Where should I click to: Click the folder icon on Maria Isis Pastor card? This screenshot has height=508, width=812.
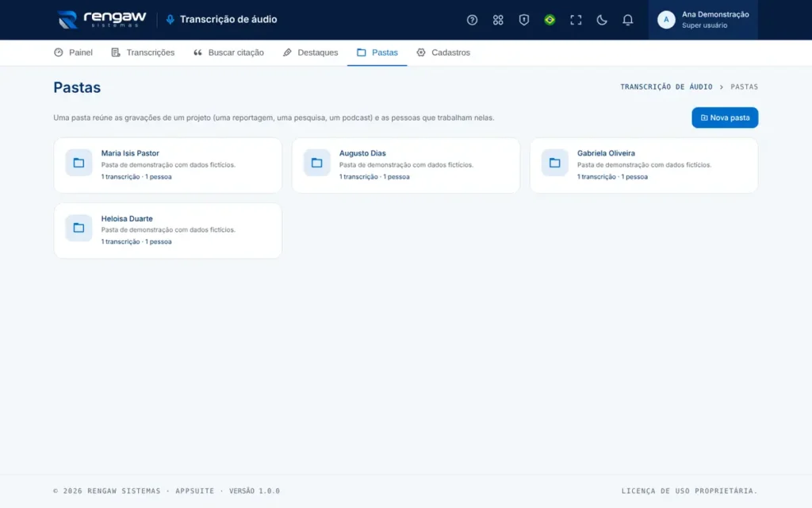[79, 163]
